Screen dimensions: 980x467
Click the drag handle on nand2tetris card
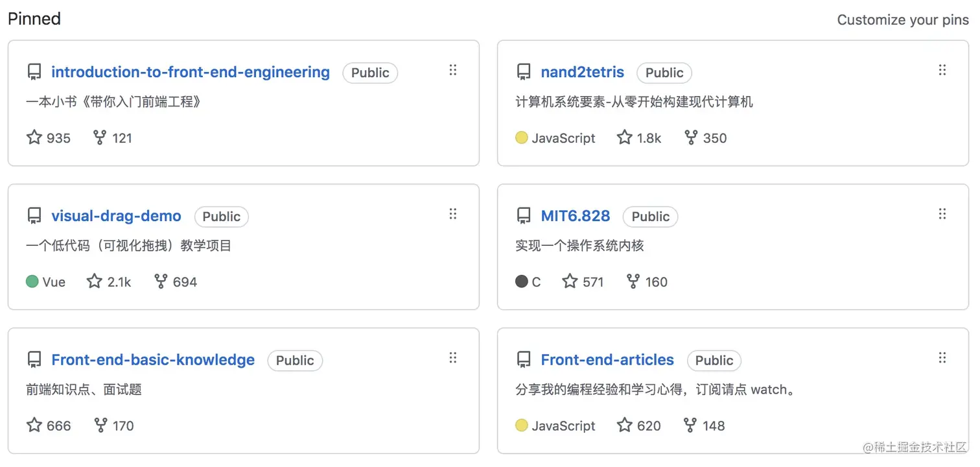pos(942,70)
